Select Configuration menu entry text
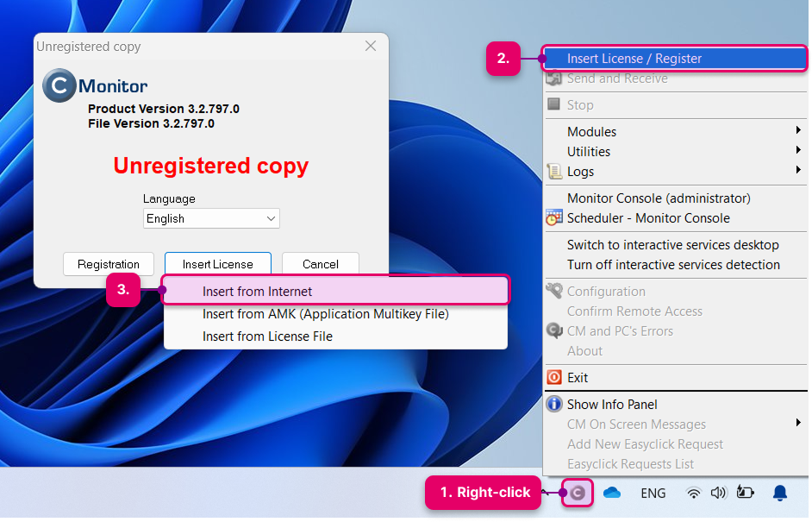This screenshot has width=812, height=522. (606, 292)
